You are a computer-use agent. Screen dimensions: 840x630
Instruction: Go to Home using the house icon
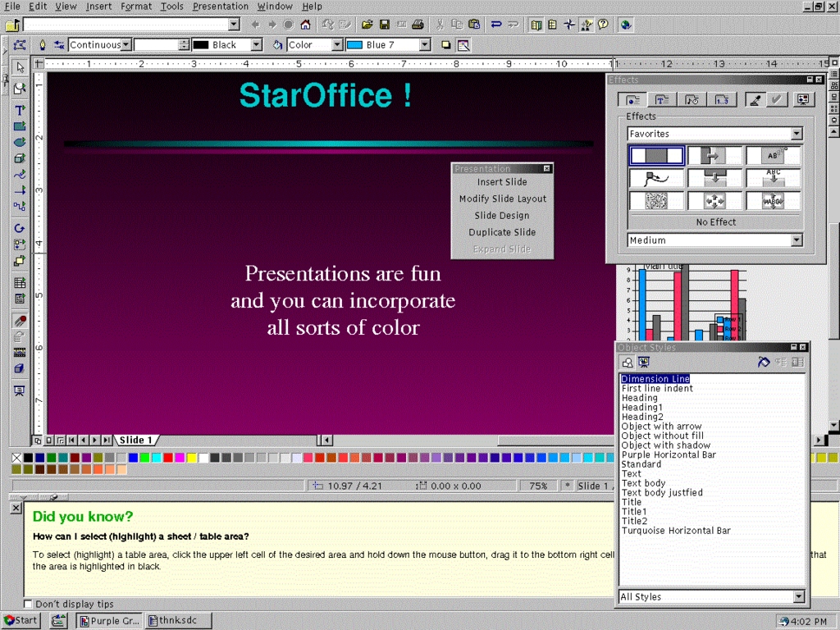click(305, 25)
